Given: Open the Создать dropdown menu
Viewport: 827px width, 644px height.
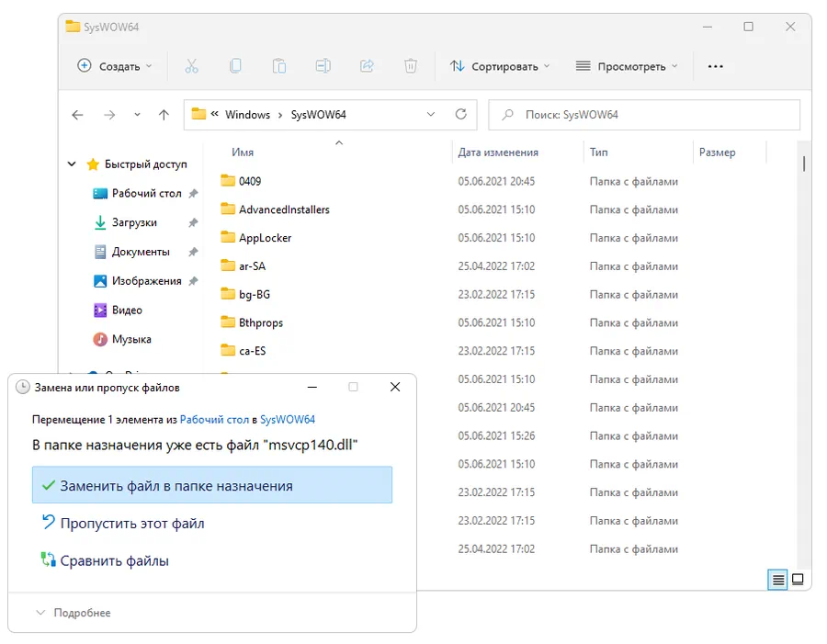Looking at the screenshot, I should click(x=115, y=66).
